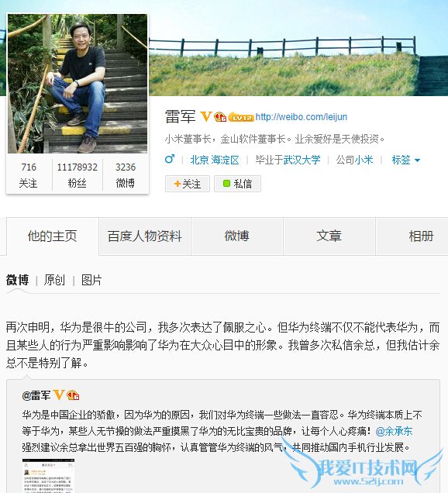
Task: Expand the 标签 dropdown arrow
Action: (418, 160)
